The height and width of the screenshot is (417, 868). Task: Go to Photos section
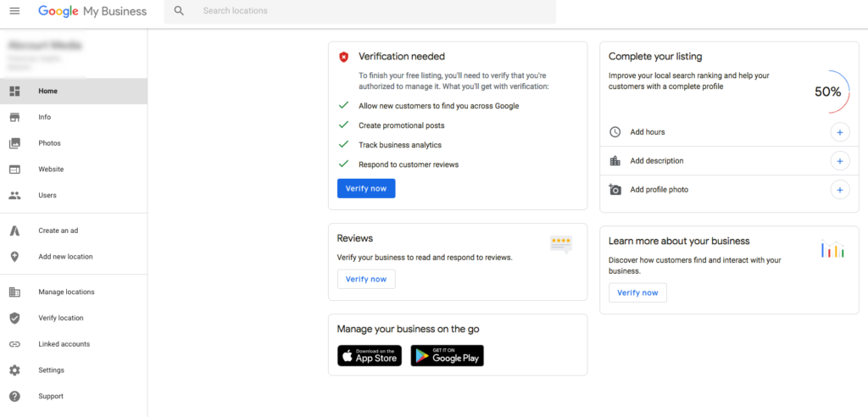click(x=74, y=143)
